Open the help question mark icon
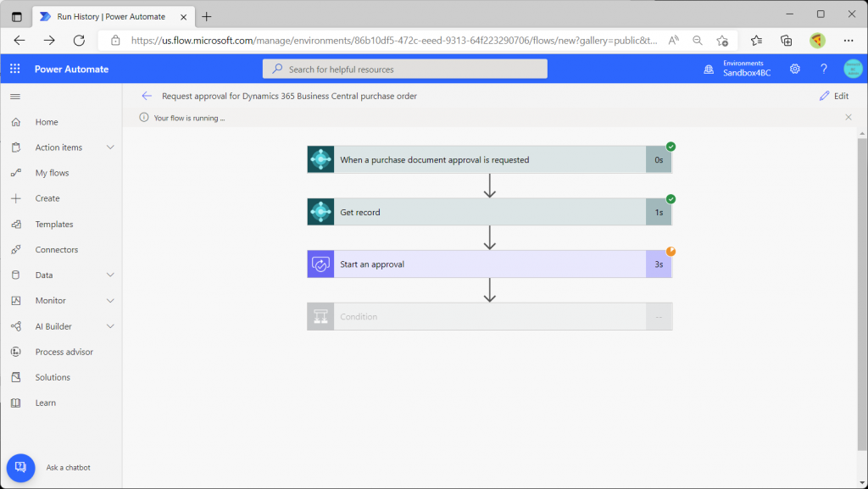 (824, 69)
